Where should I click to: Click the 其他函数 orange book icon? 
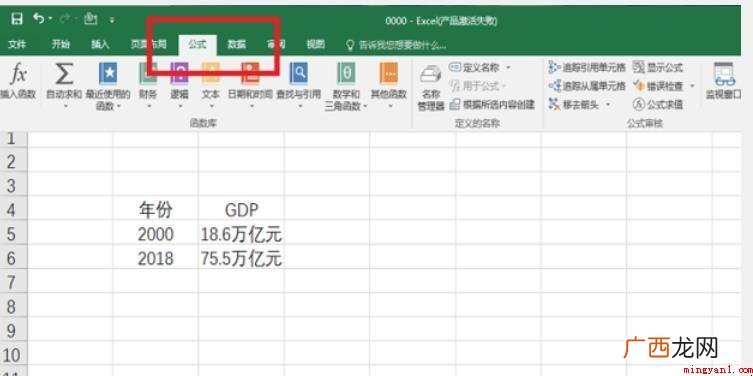point(389,73)
